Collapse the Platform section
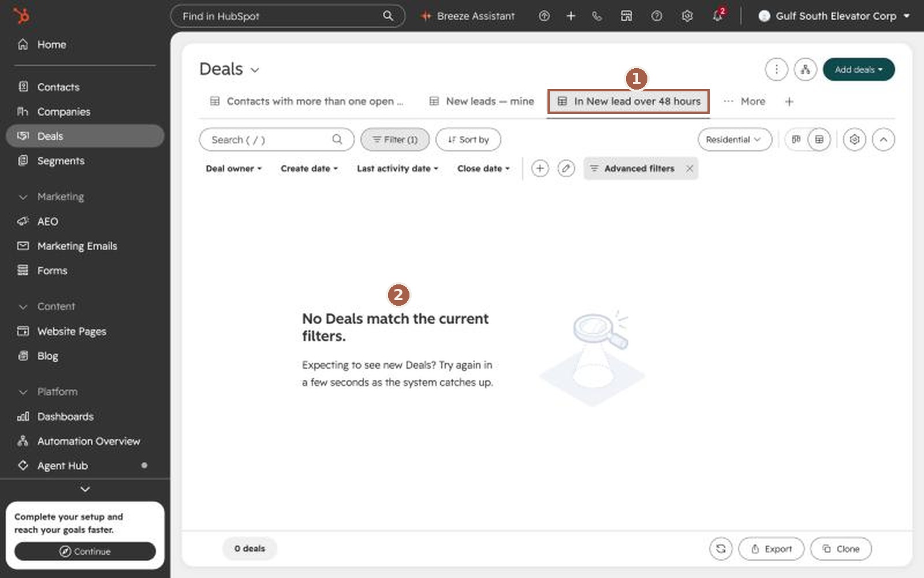Viewport: 924px width, 578px height. click(x=48, y=392)
